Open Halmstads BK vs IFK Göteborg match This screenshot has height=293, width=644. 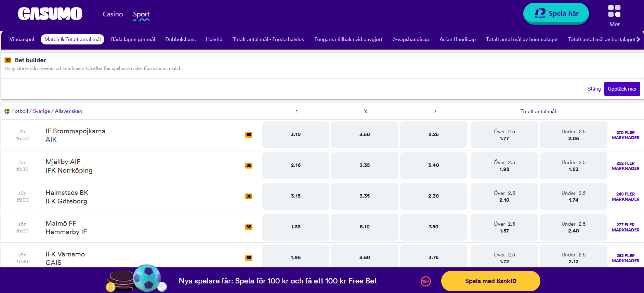(67, 197)
